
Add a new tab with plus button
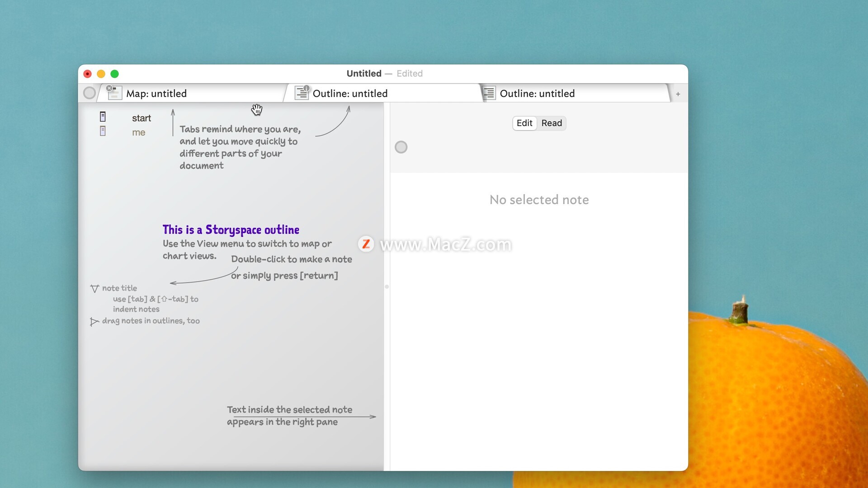[678, 94]
